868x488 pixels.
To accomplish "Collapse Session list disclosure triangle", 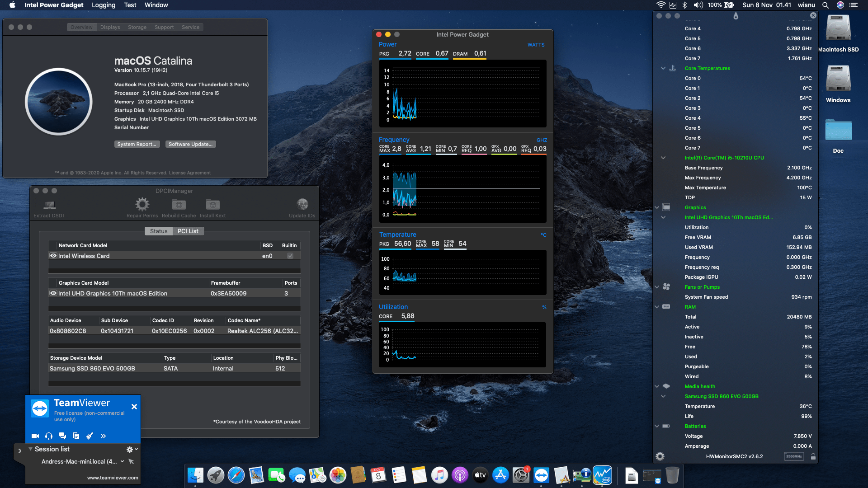I will point(30,449).
